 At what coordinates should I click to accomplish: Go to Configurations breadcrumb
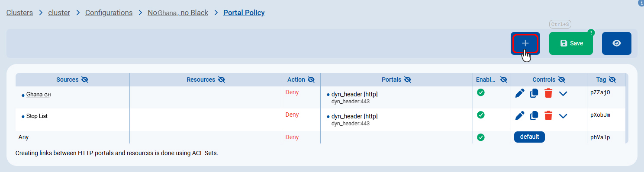109,13
